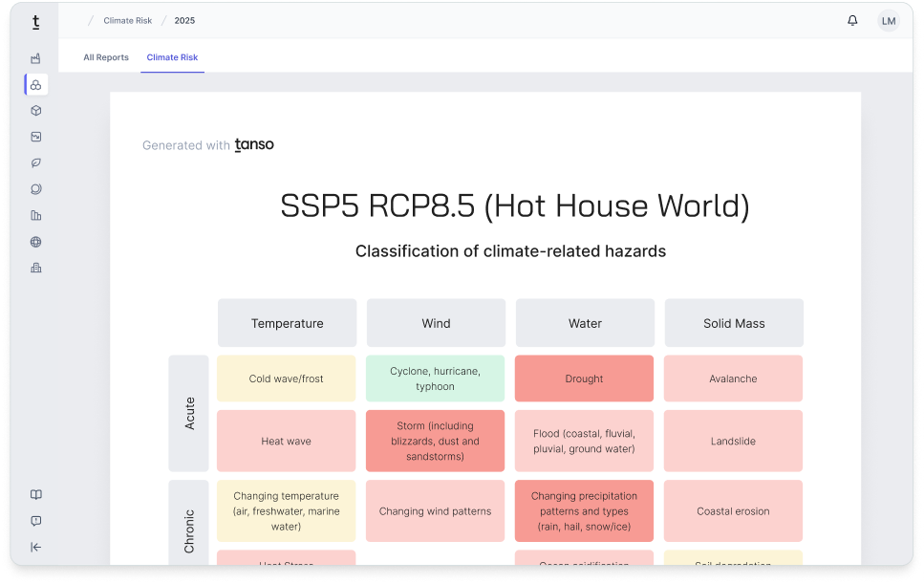Select the highlighted circles icon in sidebar
Image resolution: width=924 pixels, height=584 pixels.
tap(36, 85)
